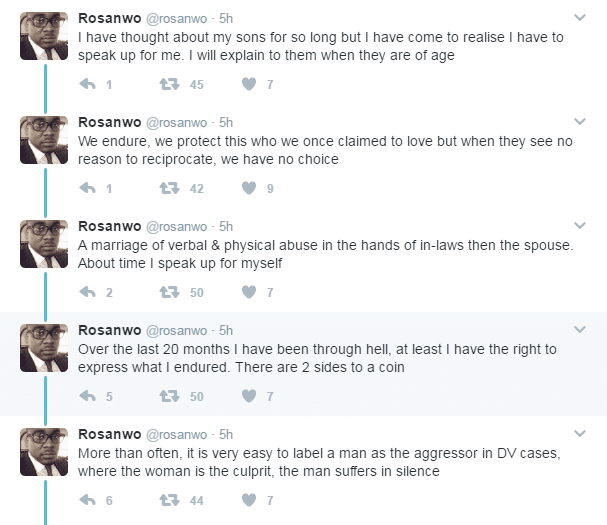
Task: Click Rosanwo's avatar on the '20 months' tweet
Action: pyautogui.click(x=44, y=347)
